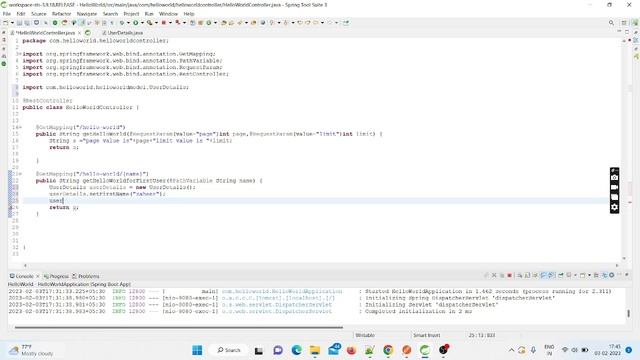Click the recorder overlay settings gear
This screenshot has width=640, height=360.
[614, 207]
